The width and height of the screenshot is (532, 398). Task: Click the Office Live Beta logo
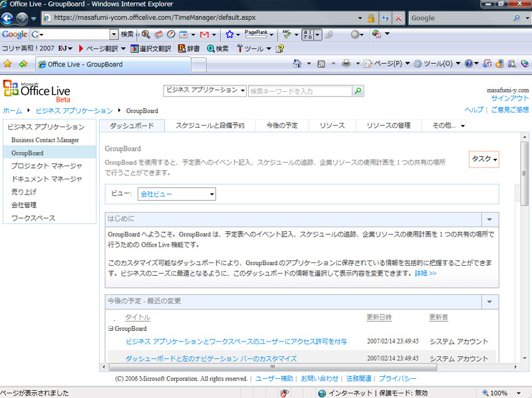click(37, 91)
